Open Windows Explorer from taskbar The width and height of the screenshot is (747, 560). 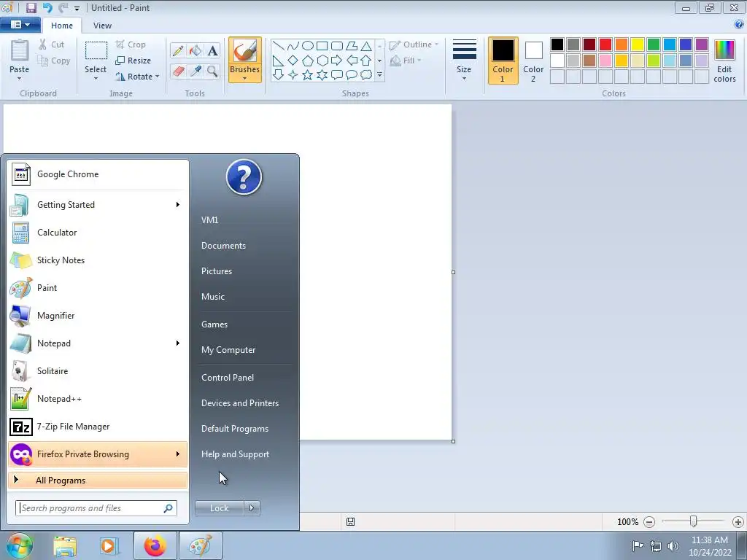[65, 545]
